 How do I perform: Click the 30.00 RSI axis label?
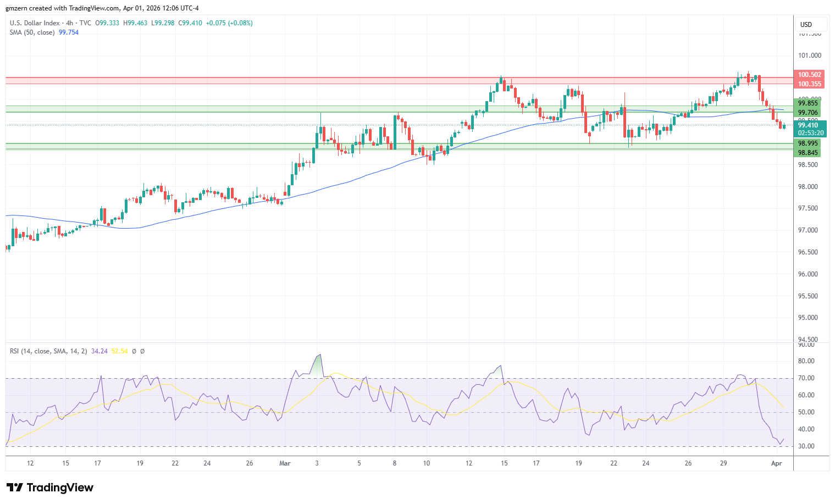coord(806,446)
